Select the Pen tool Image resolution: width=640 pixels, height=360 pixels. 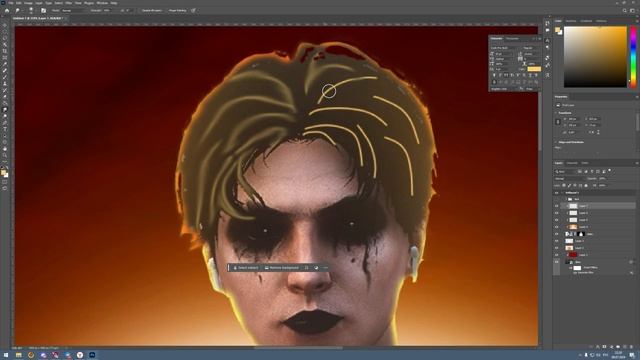[x=5, y=122]
